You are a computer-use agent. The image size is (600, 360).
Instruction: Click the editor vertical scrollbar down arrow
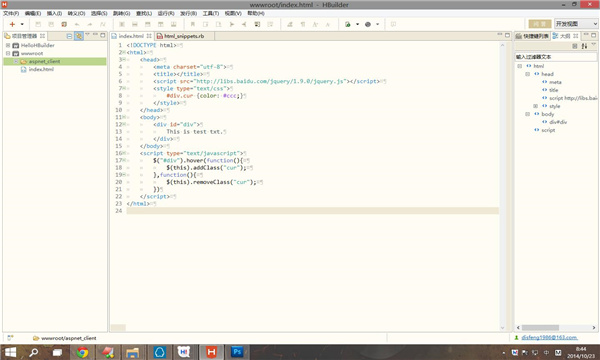point(502,328)
